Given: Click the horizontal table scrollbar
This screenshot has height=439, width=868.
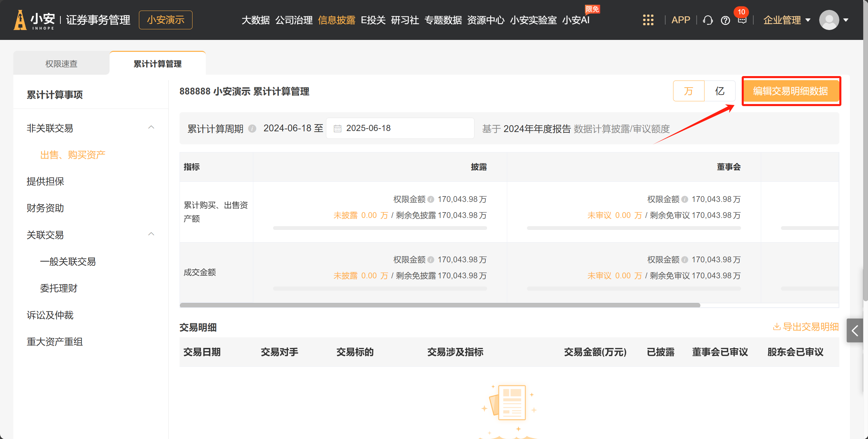Looking at the screenshot, I should [440, 305].
